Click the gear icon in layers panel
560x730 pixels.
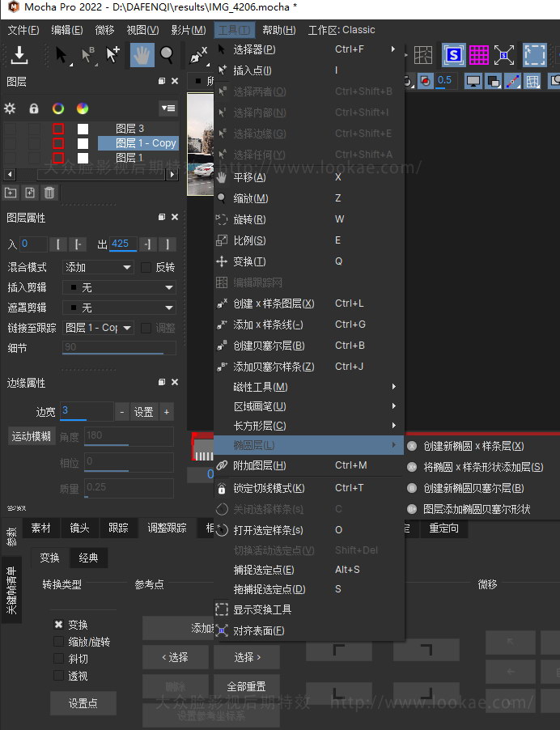11,108
